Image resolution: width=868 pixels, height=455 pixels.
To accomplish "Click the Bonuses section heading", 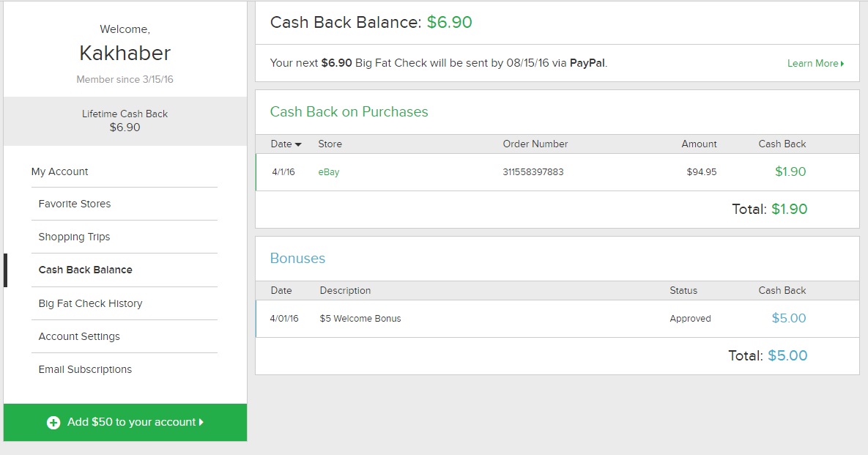I will pyautogui.click(x=297, y=259).
